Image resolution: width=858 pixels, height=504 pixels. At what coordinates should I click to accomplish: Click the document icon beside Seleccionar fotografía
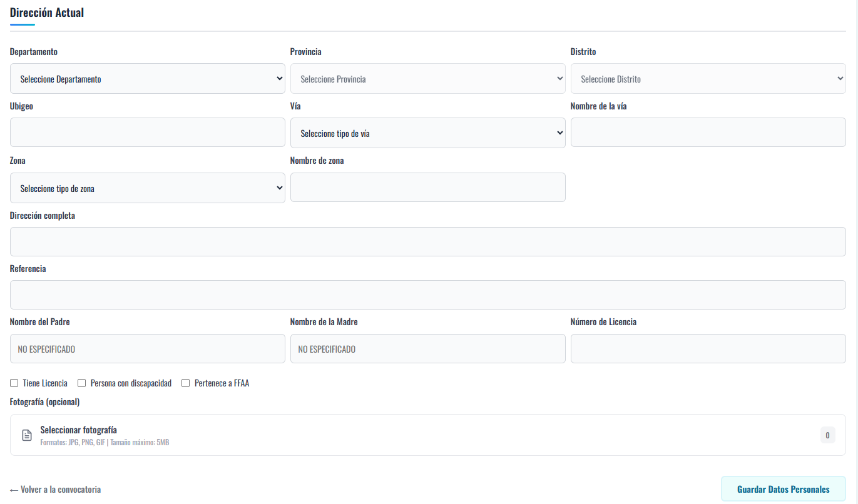pyautogui.click(x=27, y=435)
